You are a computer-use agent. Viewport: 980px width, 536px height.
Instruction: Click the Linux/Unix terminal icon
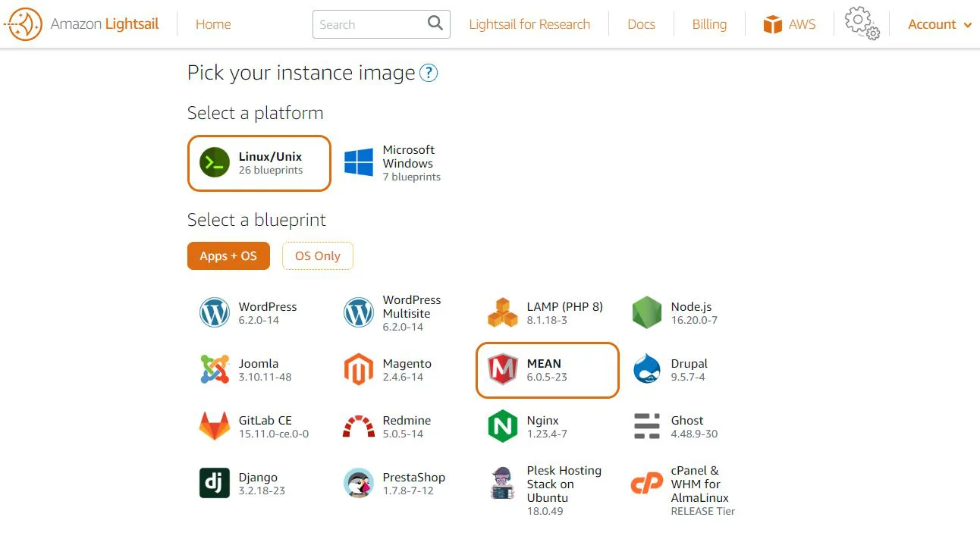pos(215,162)
